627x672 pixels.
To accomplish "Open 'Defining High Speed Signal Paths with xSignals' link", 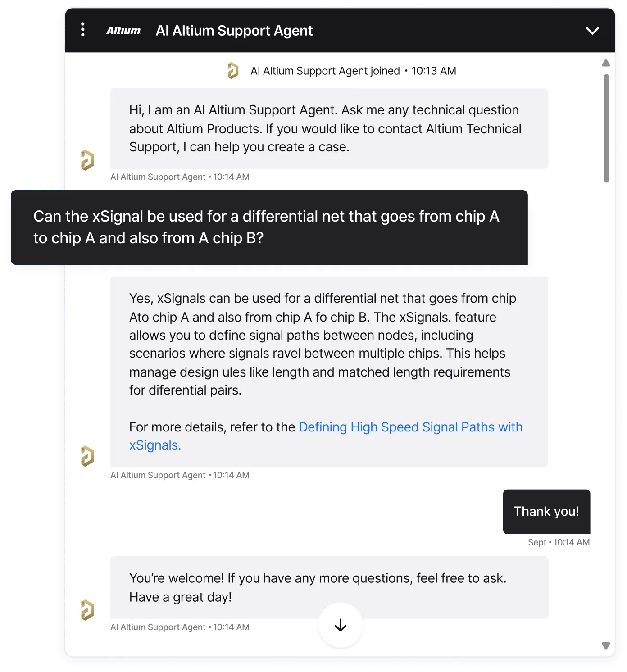I will [326, 436].
